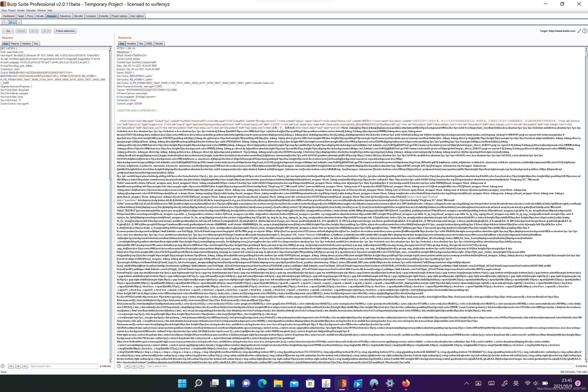
Task: Switch response view to Render tab
Action: (x=159, y=44)
